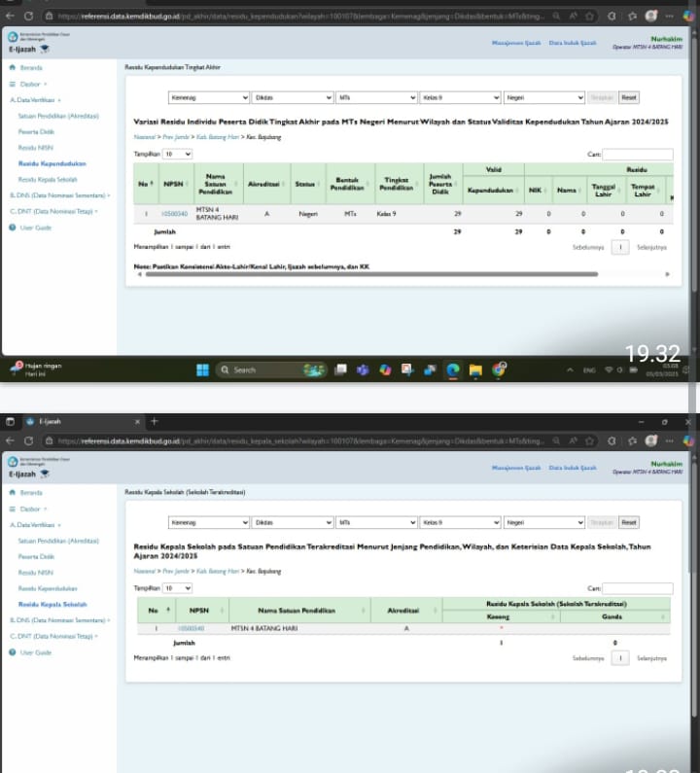
Task: Open File Explorer from the taskbar
Action: 475,369
